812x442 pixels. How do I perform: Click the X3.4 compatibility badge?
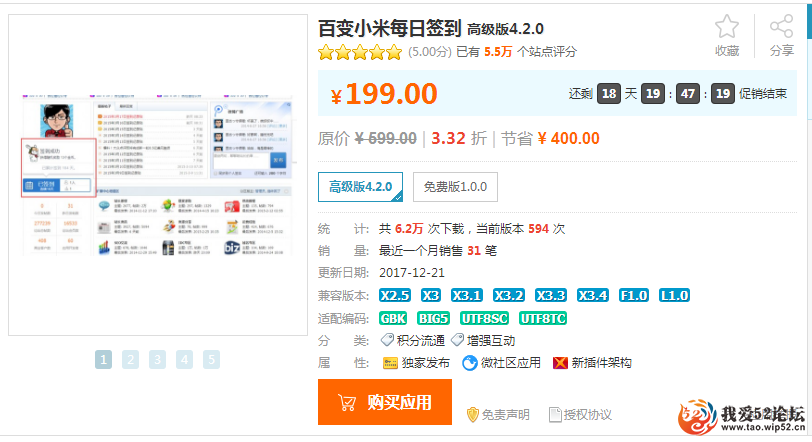(592, 296)
